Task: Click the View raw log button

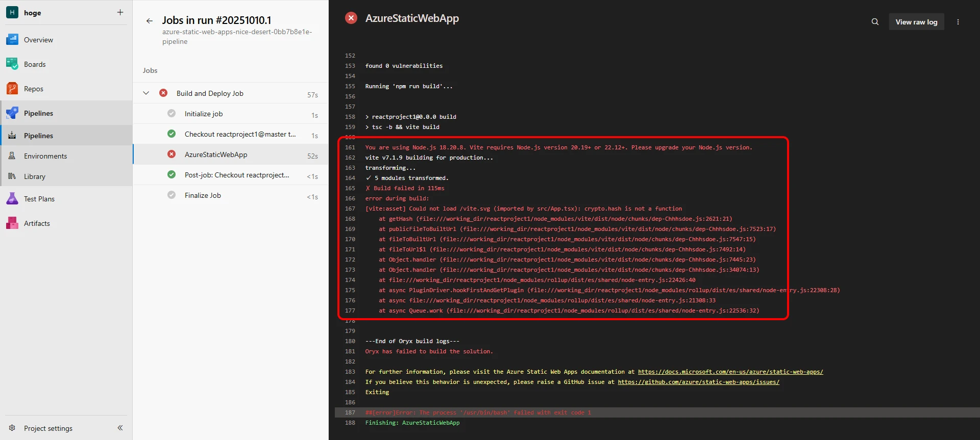Action: (916, 22)
